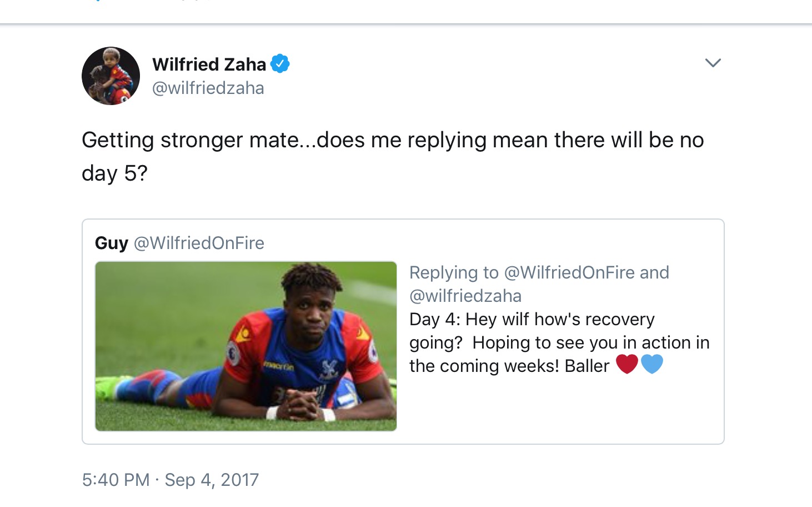This screenshot has width=812, height=507.
Task: Click the Crystal Palace crest on the jersey
Action: 329,369
